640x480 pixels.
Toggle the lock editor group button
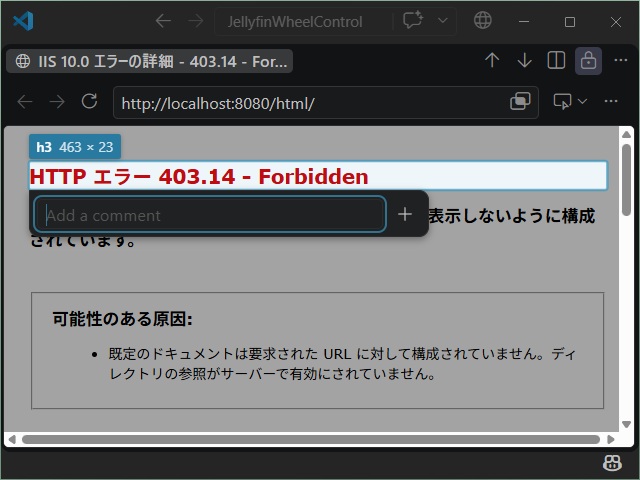click(588, 61)
